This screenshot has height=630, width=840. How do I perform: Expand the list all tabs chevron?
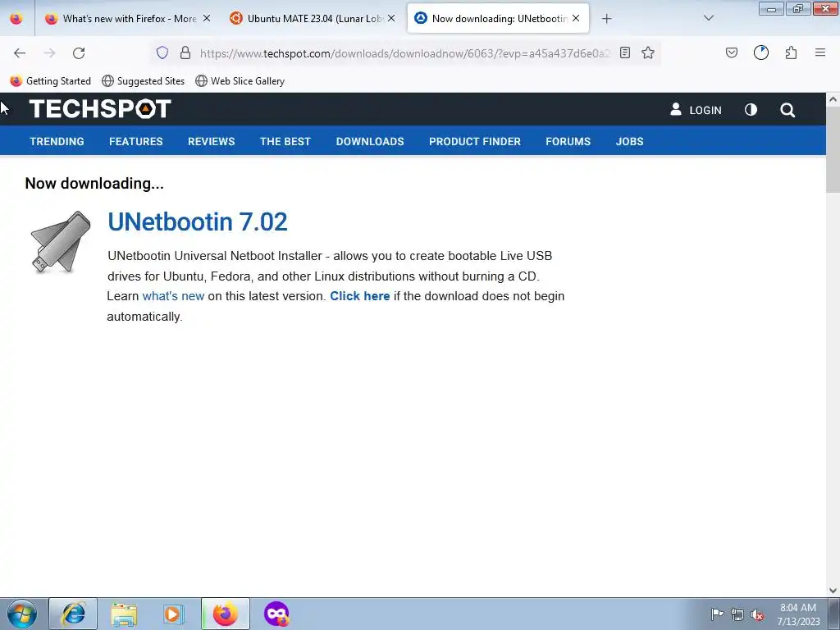point(708,18)
